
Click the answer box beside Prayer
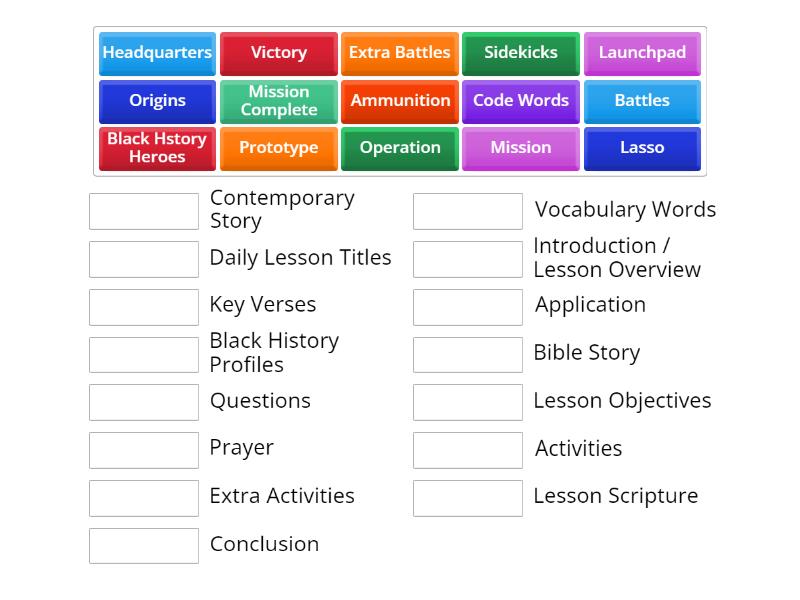[x=144, y=449]
